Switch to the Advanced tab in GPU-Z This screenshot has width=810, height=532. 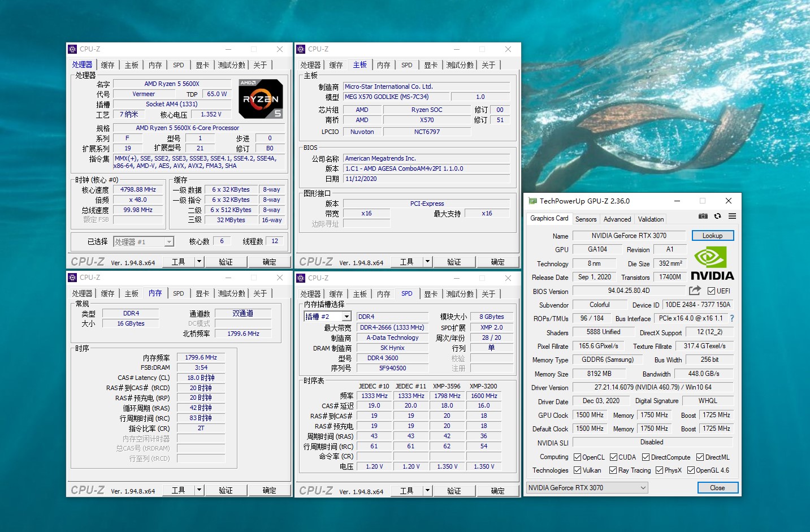tap(617, 219)
